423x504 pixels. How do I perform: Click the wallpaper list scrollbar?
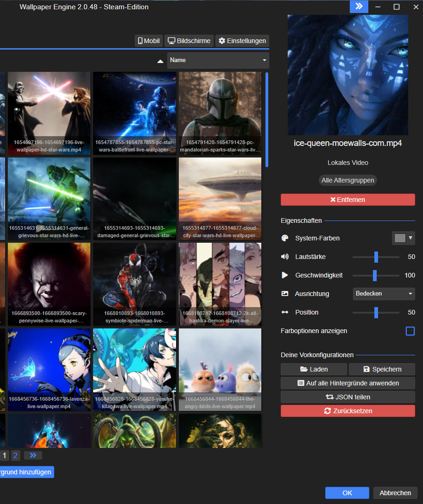267,120
